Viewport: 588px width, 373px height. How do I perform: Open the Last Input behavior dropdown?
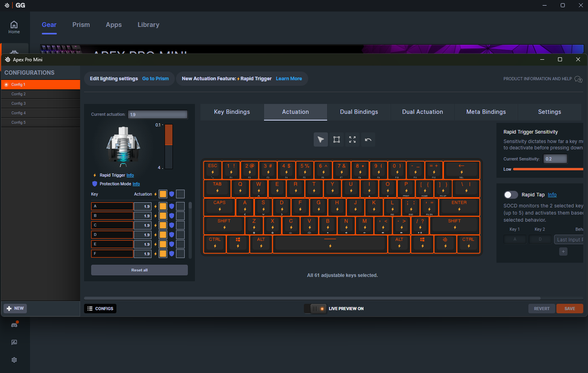pos(568,240)
